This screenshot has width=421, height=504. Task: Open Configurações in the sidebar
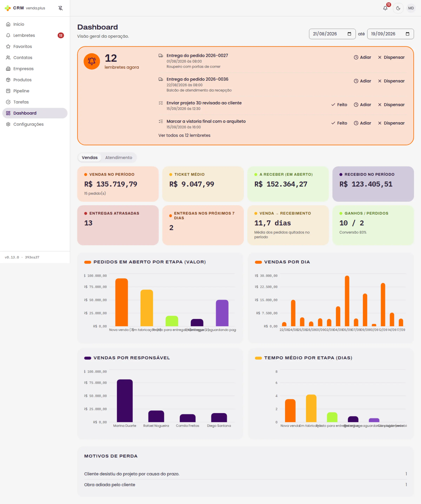tap(35, 124)
